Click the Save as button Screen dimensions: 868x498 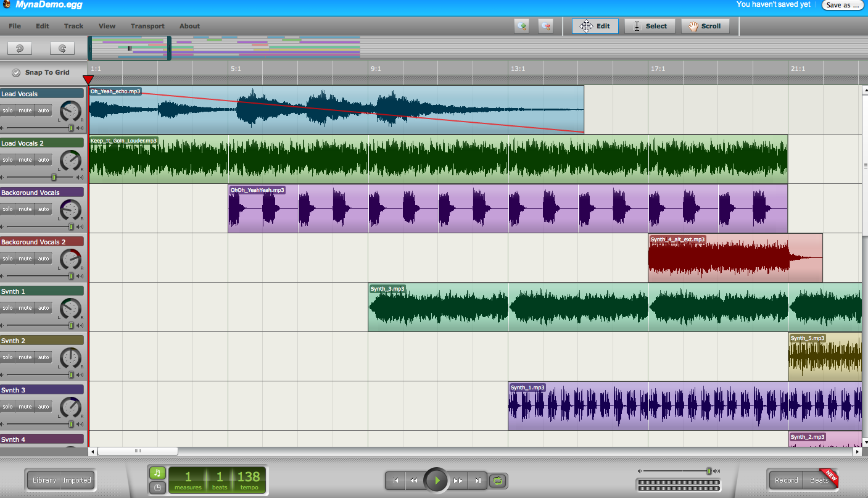pos(842,6)
